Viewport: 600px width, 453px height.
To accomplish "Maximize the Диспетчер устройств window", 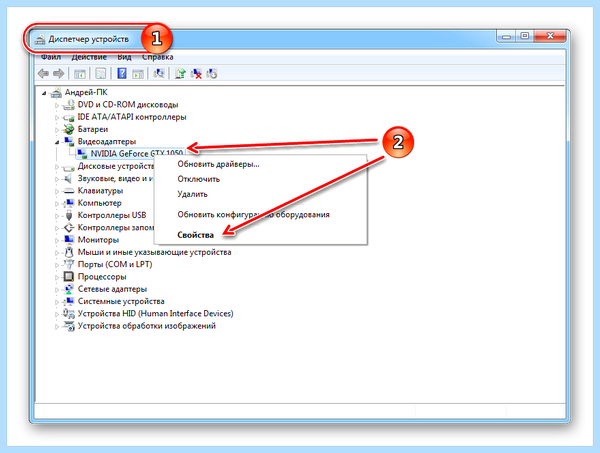I will 525,36.
